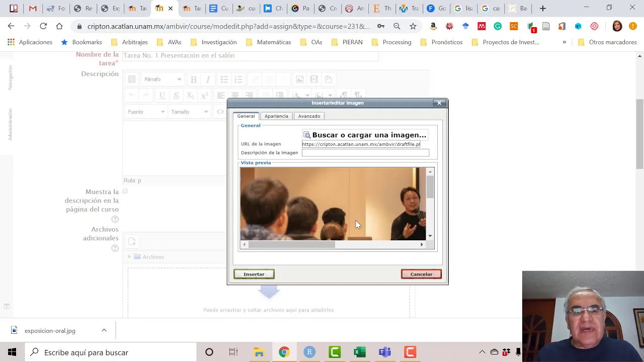Click the Insertar button
This screenshot has width=644, height=362.
click(254, 274)
